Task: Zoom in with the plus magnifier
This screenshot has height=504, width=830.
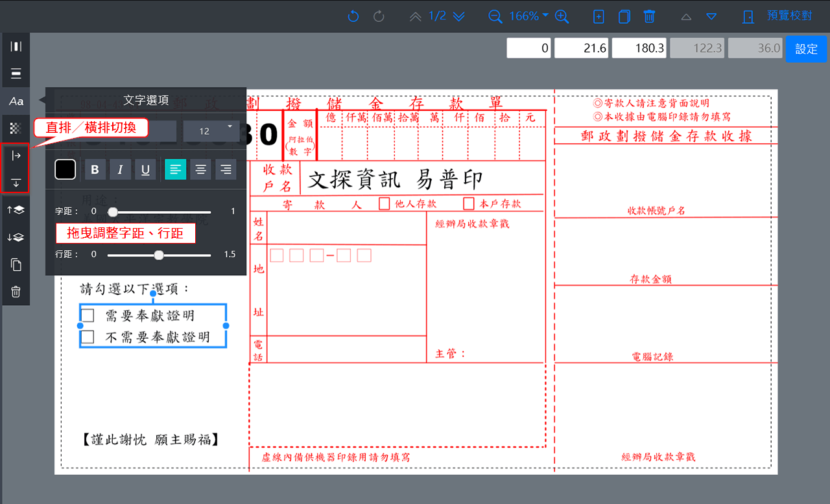Action: pos(562,17)
